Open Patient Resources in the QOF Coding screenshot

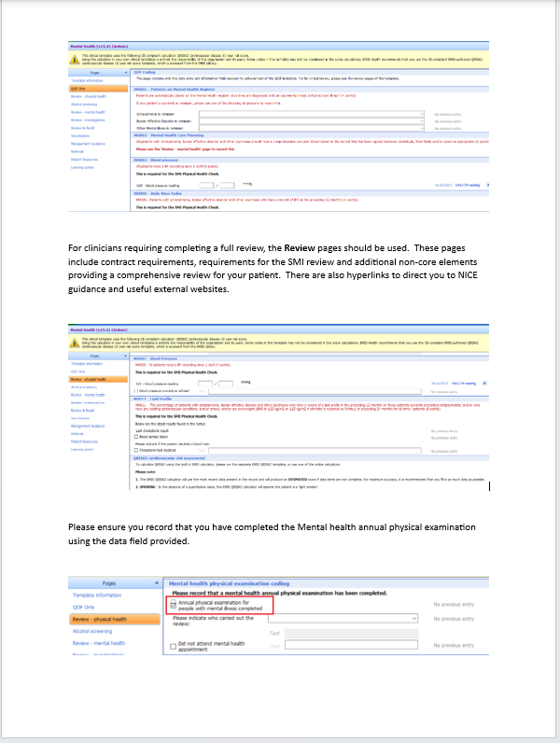coord(84,160)
